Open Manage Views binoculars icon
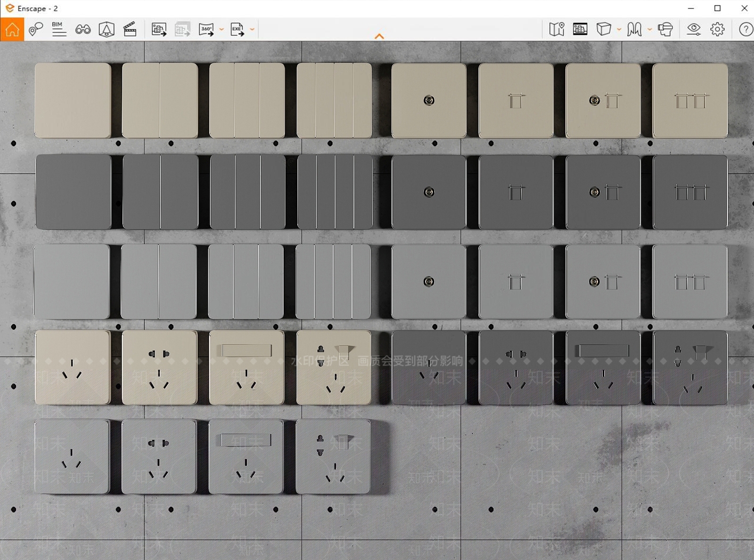 (x=83, y=30)
